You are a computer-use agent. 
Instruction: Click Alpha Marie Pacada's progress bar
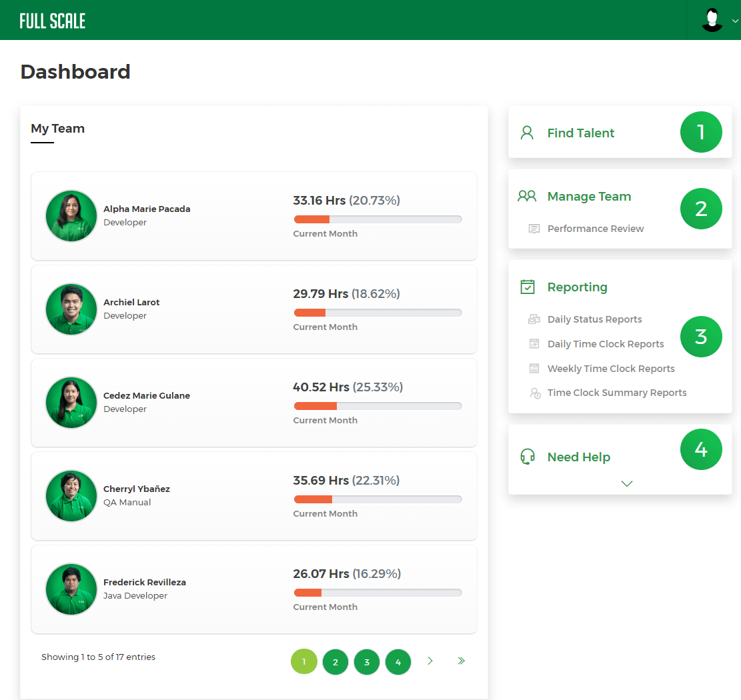pos(378,219)
